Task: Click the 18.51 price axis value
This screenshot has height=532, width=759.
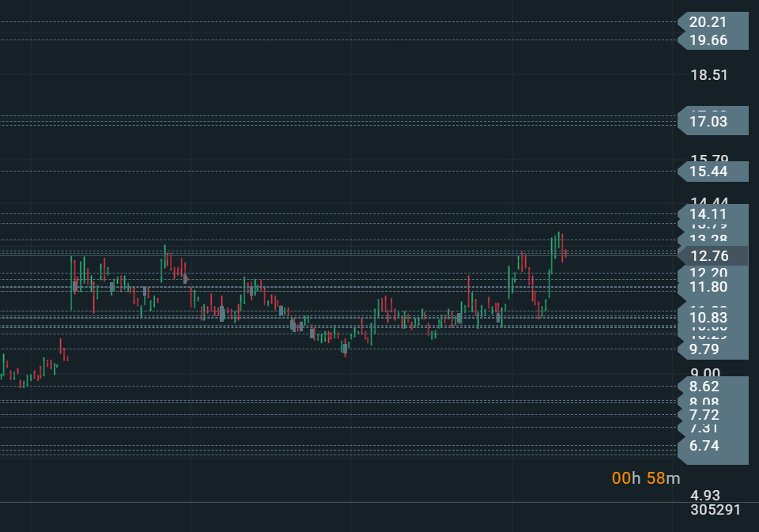Action: coord(708,75)
